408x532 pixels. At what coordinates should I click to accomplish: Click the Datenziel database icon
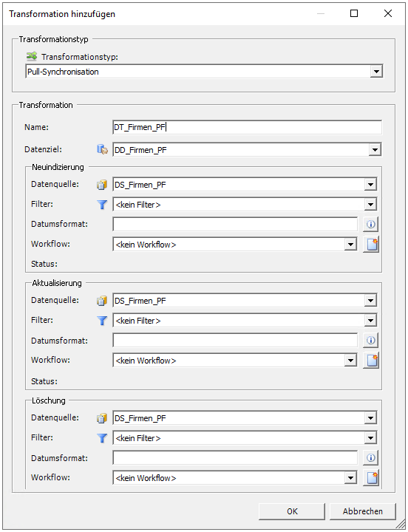[102, 149]
